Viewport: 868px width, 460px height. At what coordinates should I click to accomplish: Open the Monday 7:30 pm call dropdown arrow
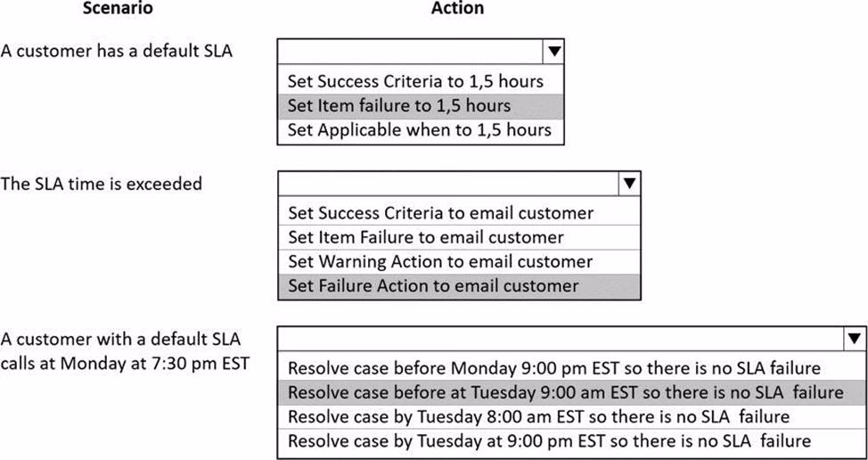click(855, 339)
